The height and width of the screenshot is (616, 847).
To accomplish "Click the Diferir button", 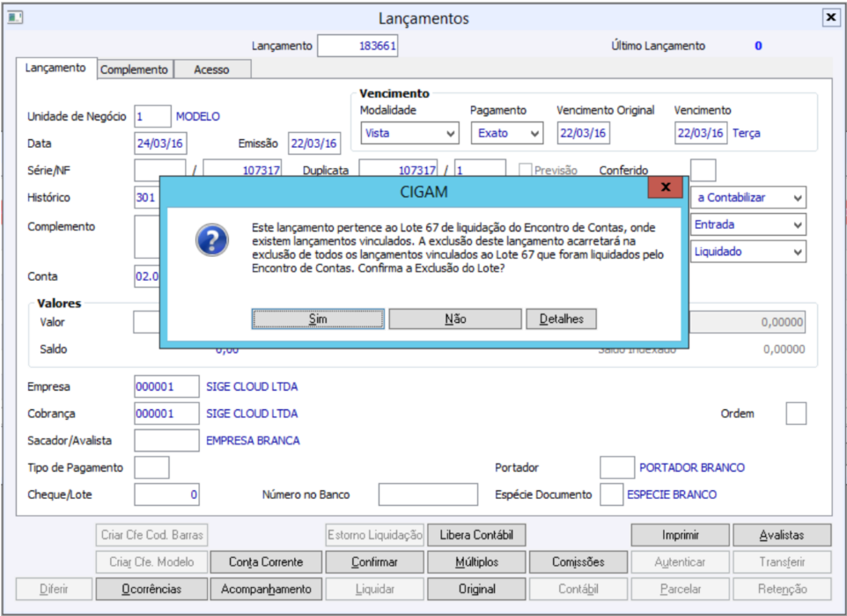I will 54,589.
